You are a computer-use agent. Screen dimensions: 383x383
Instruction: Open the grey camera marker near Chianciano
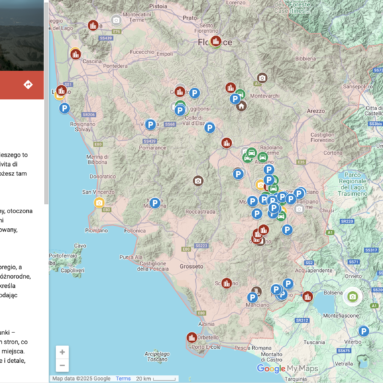(x=299, y=209)
